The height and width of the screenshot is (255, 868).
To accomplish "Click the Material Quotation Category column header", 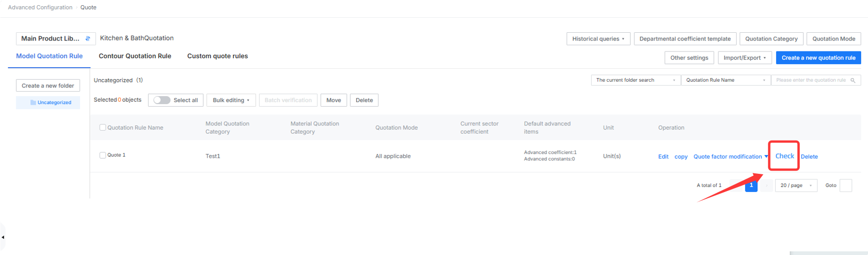I will point(314,127).
